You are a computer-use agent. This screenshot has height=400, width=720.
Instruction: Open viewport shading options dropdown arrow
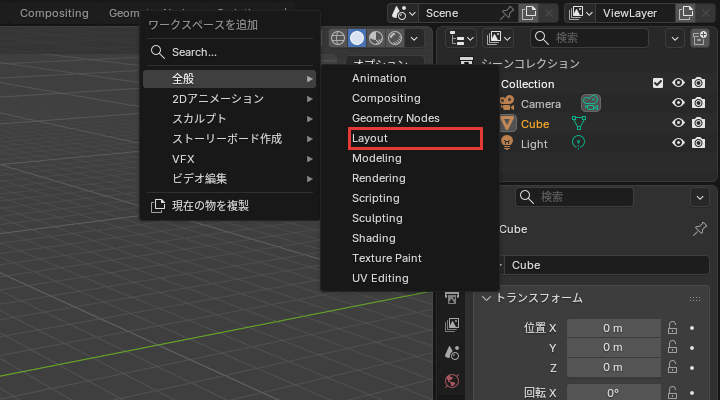point(414,39)
